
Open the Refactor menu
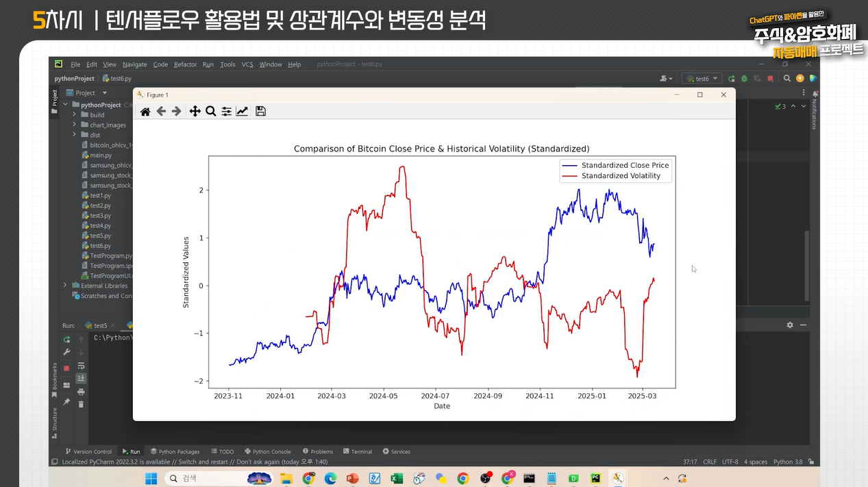point(185,64)
